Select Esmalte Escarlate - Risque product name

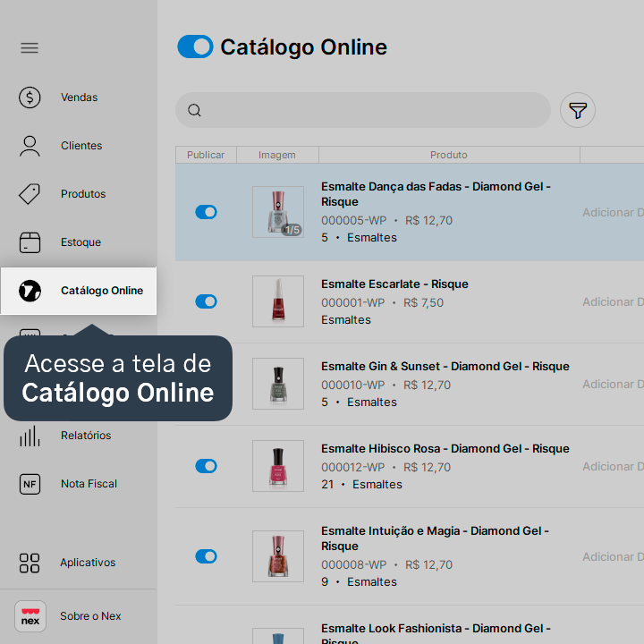[x=394, y=284]
